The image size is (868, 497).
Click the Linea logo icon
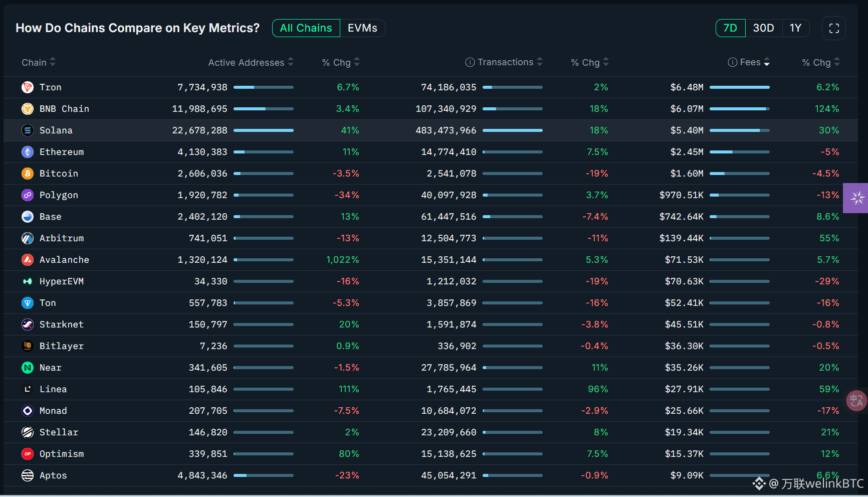pyautogui.click(x=28, y=389)
